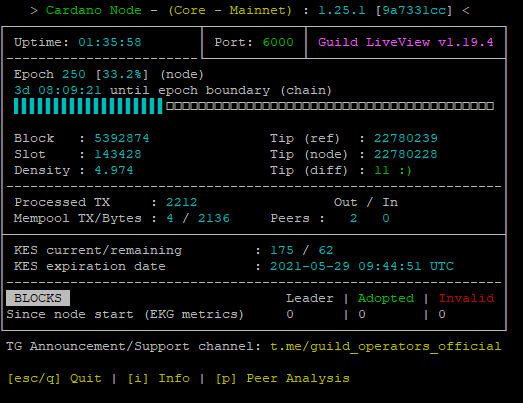The width and height of the screenshot is (523, 403).
Task: Click the Invalid column header
Action: tap(466, 298)
